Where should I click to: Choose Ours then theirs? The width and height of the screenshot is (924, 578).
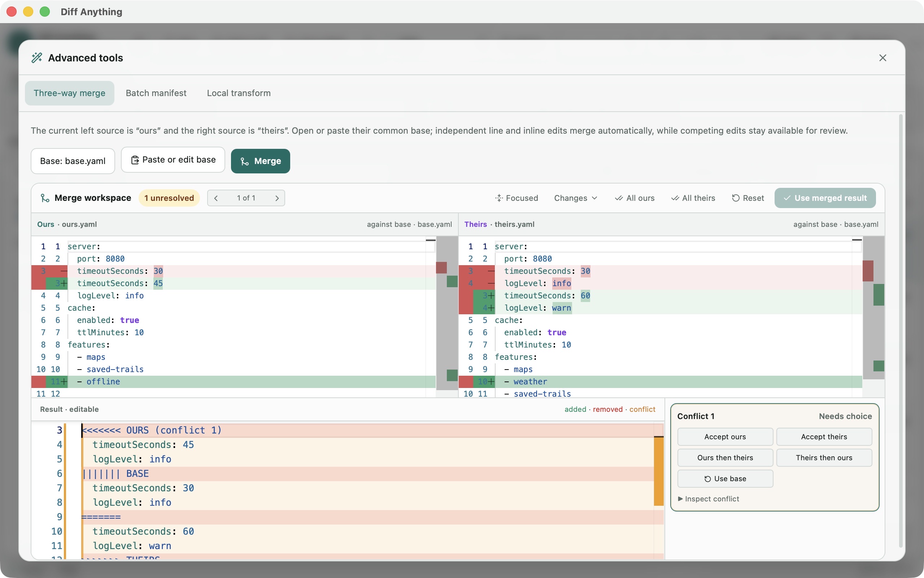[x=725, y=458]
